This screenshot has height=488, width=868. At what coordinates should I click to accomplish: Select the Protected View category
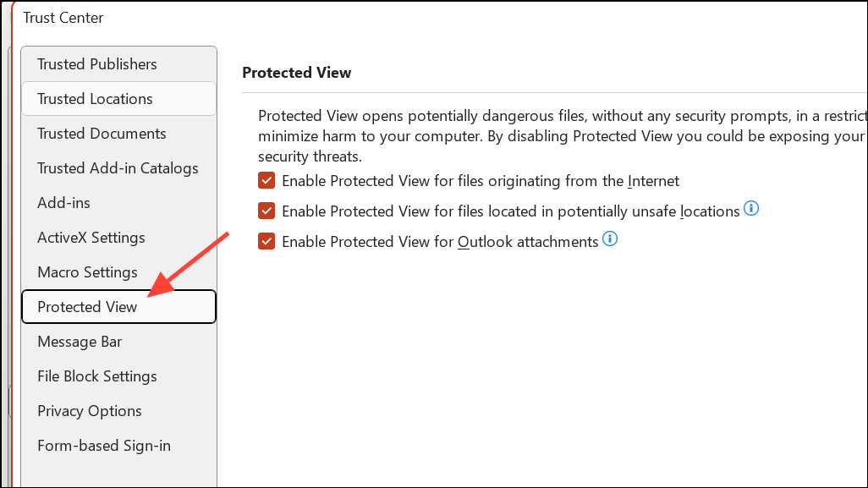(x=87, y=307)
